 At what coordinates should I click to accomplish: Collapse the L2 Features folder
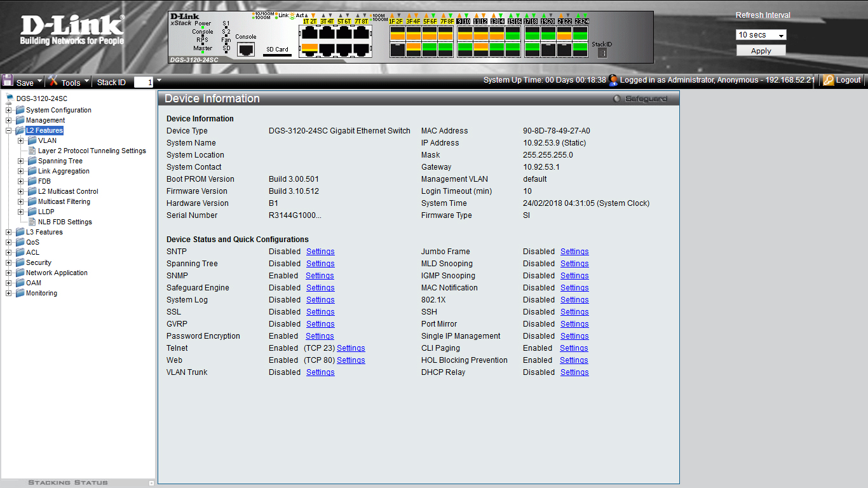click(x=9, y=130)
